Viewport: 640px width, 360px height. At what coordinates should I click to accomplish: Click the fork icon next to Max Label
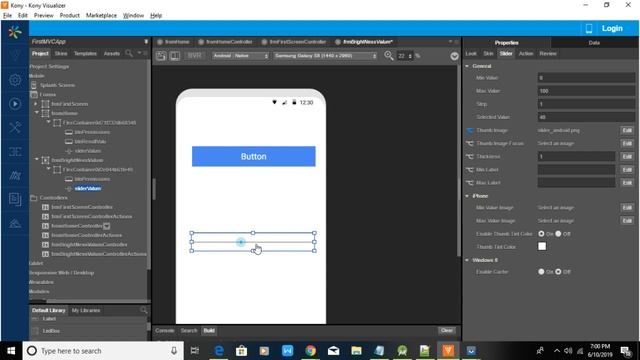tap(470, 182)
